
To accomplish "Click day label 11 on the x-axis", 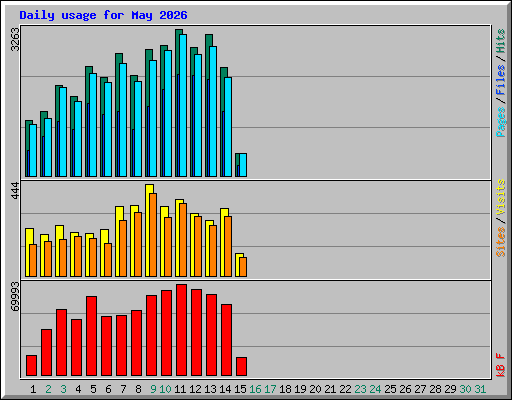I will [180, 389].
